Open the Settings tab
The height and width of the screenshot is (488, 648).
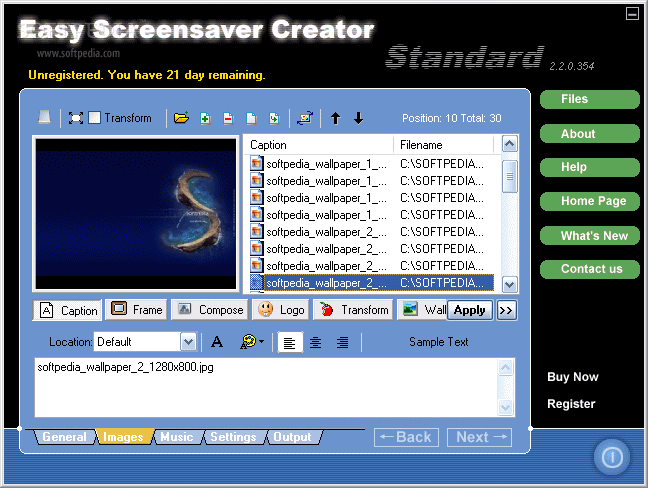tap(233, 437)
